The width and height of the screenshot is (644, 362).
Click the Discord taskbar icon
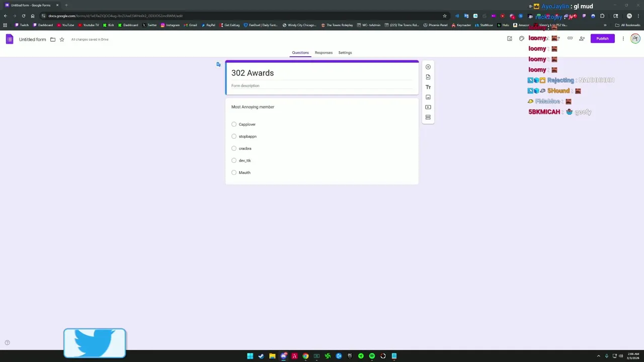click(x=283, y=356)
